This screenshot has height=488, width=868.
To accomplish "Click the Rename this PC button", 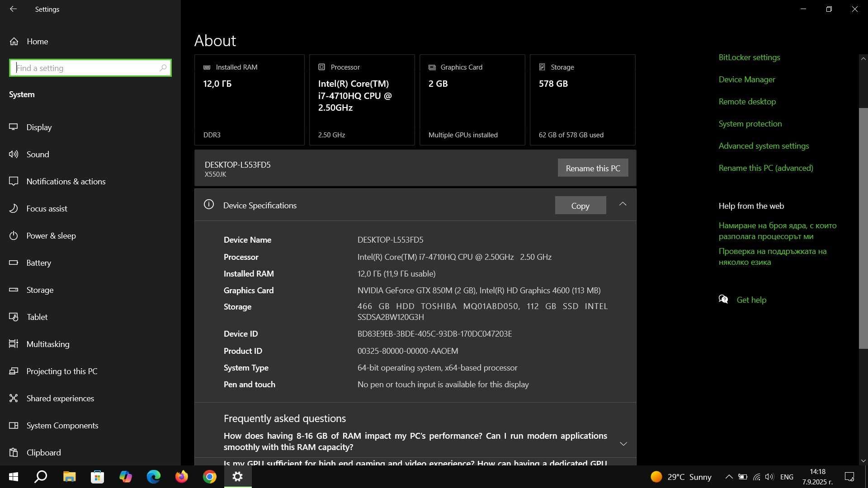I will [x=593, y=168].
